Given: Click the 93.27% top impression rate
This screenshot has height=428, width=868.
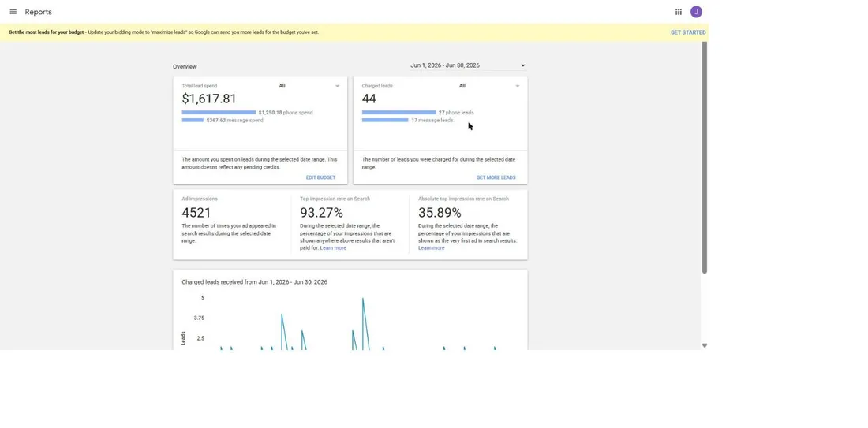Looking at the screenshot, I should 321,213.
